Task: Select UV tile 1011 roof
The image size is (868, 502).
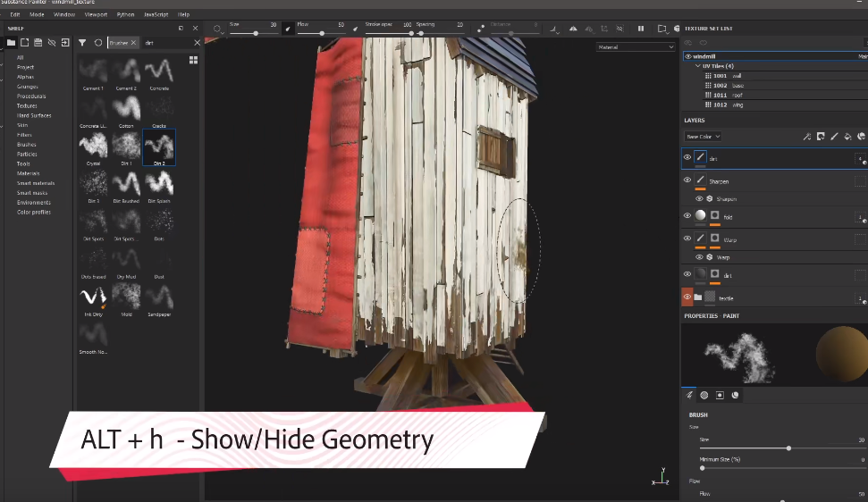Action: pos(728,95)
